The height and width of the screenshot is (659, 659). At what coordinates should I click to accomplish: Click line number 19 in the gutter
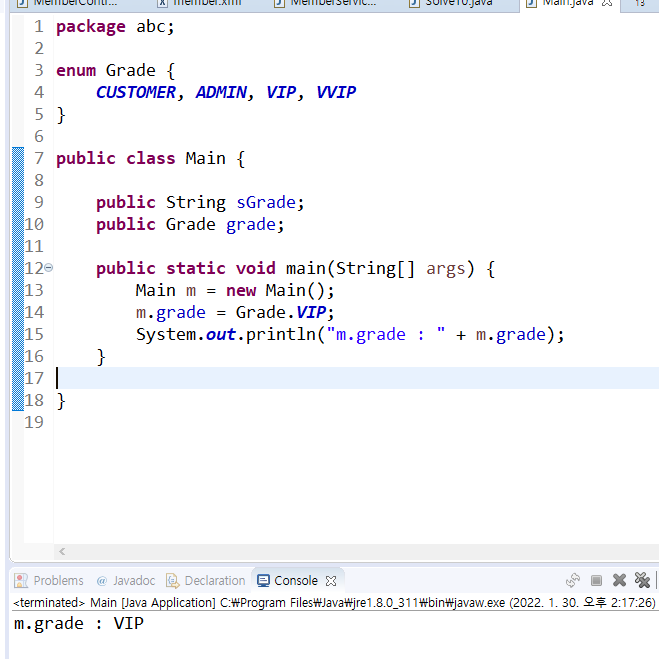tap(34, 422)
